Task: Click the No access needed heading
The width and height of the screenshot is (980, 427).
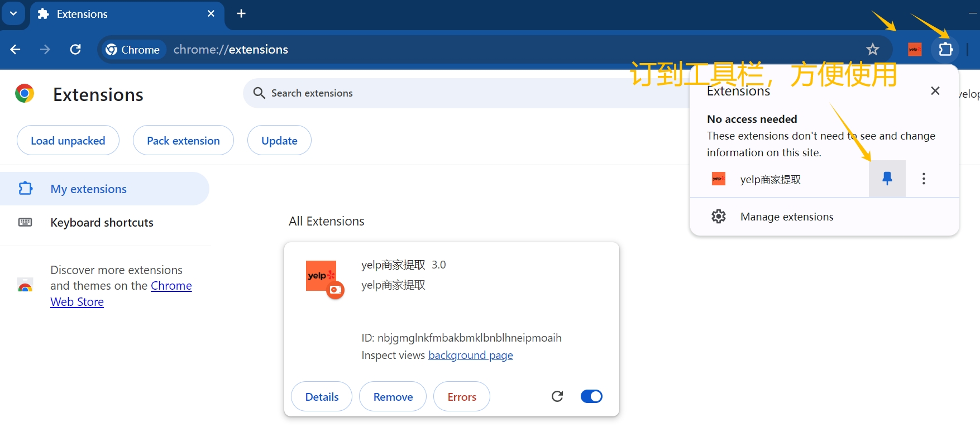Action: (x=752, y=119)
